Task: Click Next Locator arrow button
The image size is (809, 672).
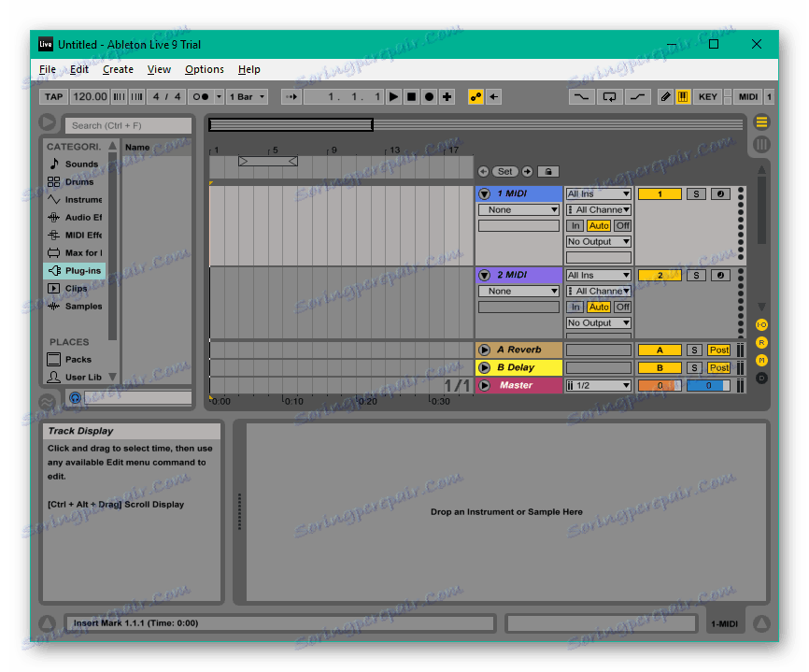Action: coord(527,171)
